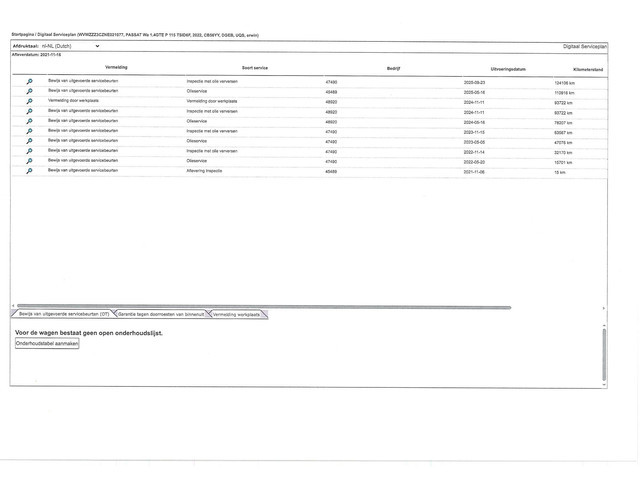Viewport: 640px width, 480px height.
Task: Open magnifier for the 2022-11-14 inspection entry
Action: (x=29, y=152)
